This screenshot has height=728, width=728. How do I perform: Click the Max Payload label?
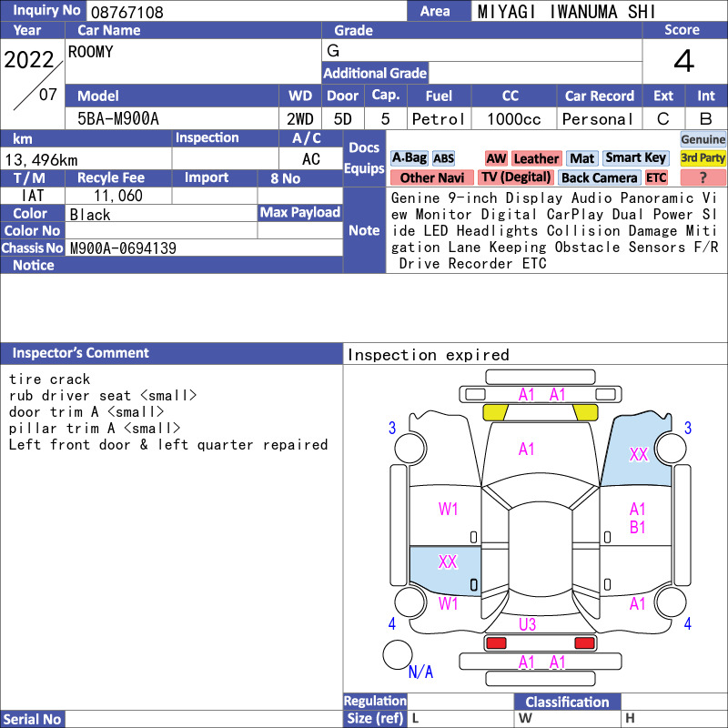300,212
